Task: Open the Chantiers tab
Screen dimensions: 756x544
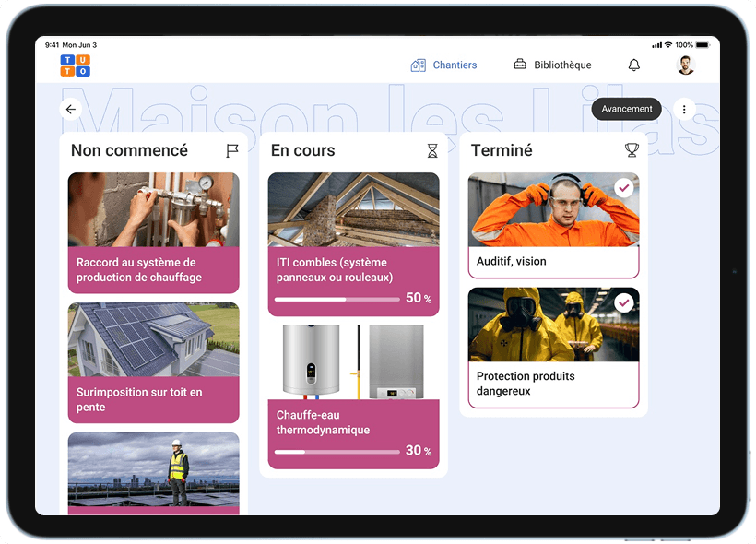Action: tap(443, 65)
